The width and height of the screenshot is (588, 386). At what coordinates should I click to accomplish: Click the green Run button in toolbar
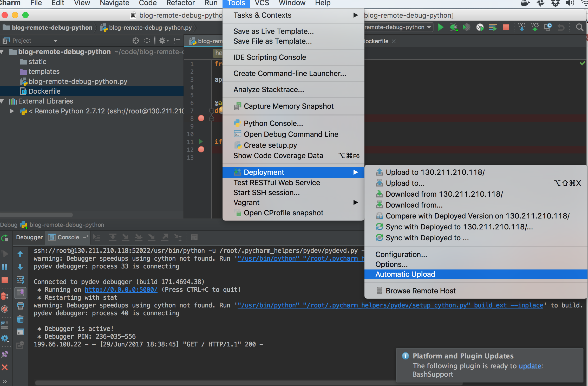[441, 27]
